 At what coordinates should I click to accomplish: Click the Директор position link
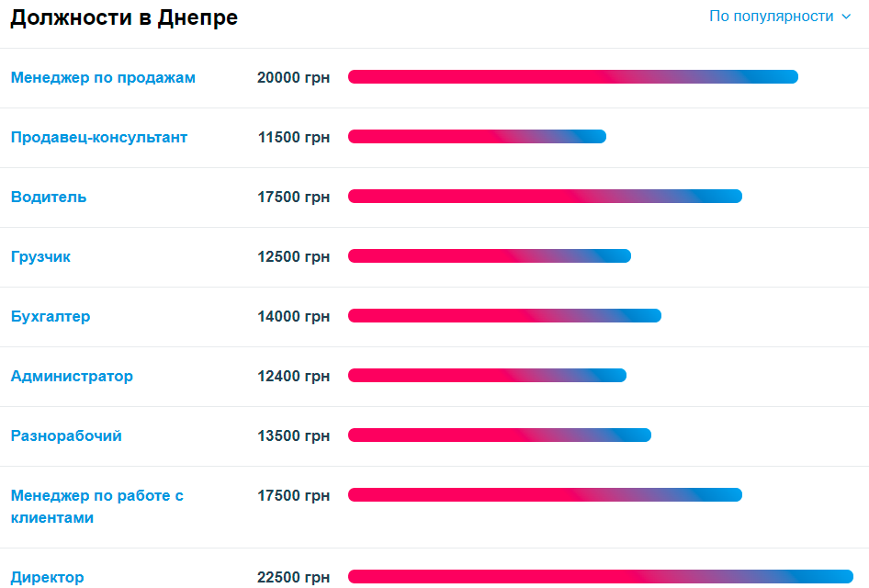pyautogui.click(x=48, y=578)
